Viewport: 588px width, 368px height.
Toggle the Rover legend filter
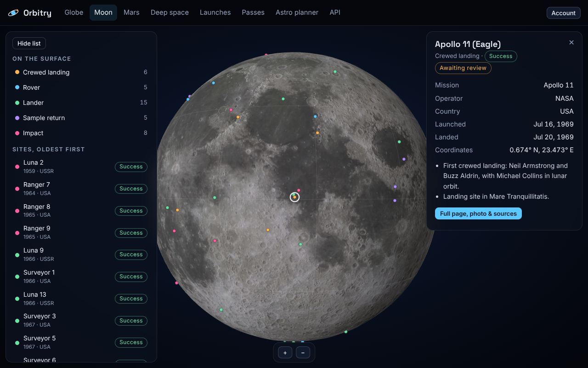coord(81,87)
